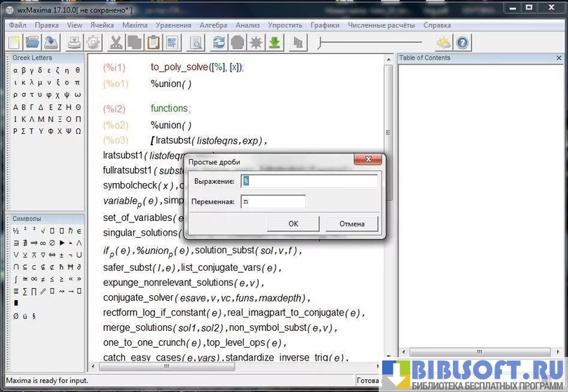This screenshot has height=392, width=568.
Task: Click the Cut scissors icon
Action: (x=116, y=43)
